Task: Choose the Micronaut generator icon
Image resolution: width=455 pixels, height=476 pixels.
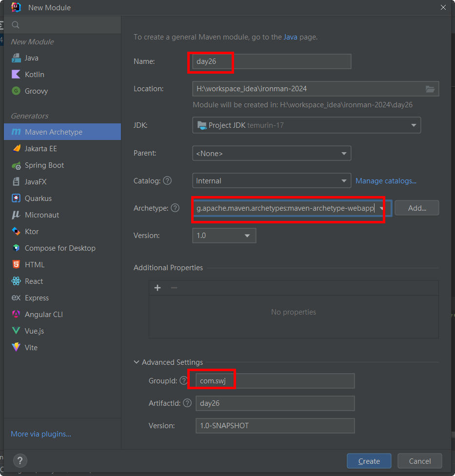Action: (x=16, y=215)
